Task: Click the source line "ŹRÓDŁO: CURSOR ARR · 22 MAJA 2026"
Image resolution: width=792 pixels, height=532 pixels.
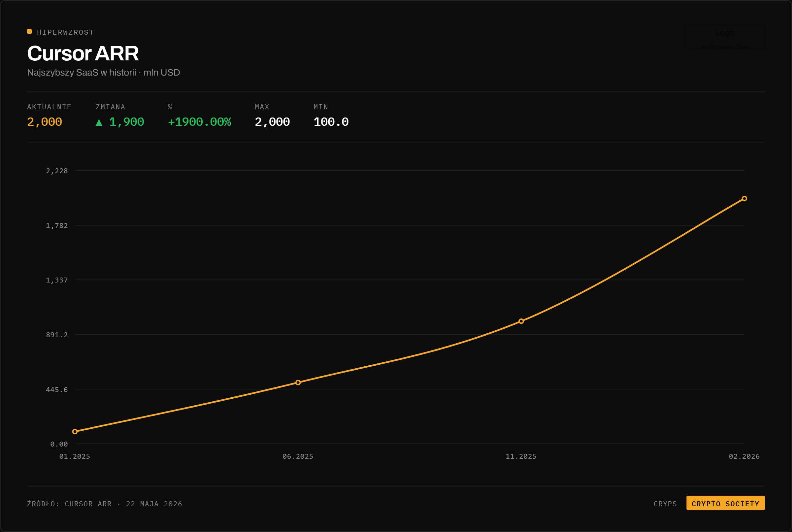Action: click(105, 504)
